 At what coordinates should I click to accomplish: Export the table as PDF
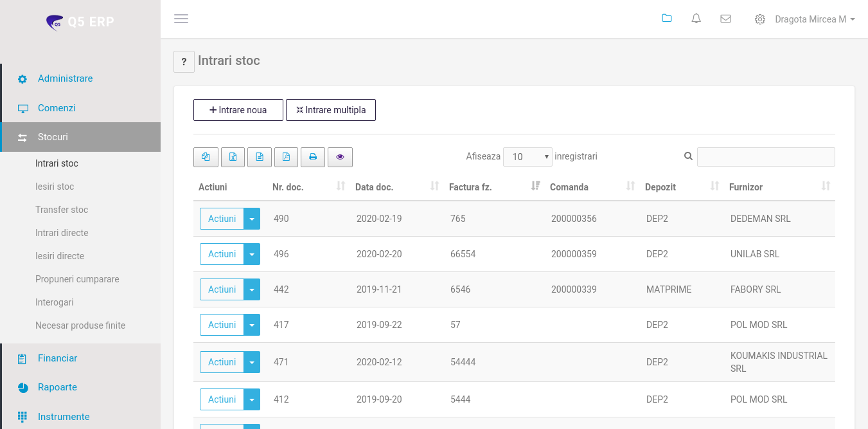(x=286, y=157)
